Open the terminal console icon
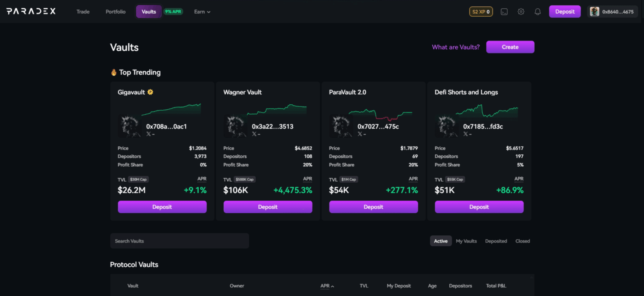Viewport: 644px width, 296px height. pyautogui.click(x=504, y=12)
